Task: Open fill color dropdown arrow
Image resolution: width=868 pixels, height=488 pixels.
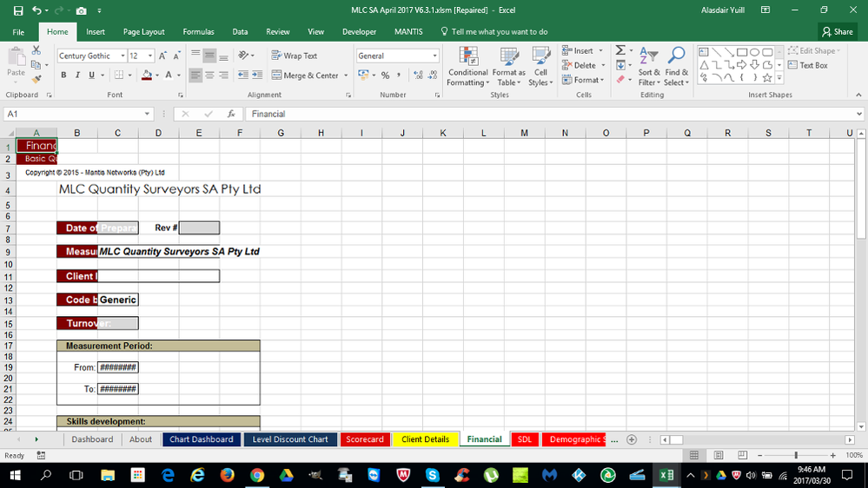Action: tap(157, 76)
